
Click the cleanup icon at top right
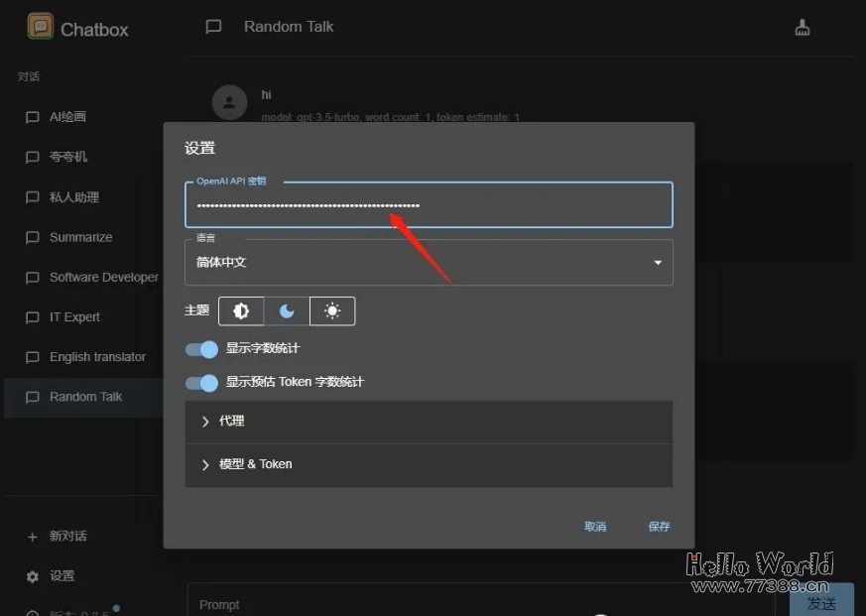click(803, 27)
